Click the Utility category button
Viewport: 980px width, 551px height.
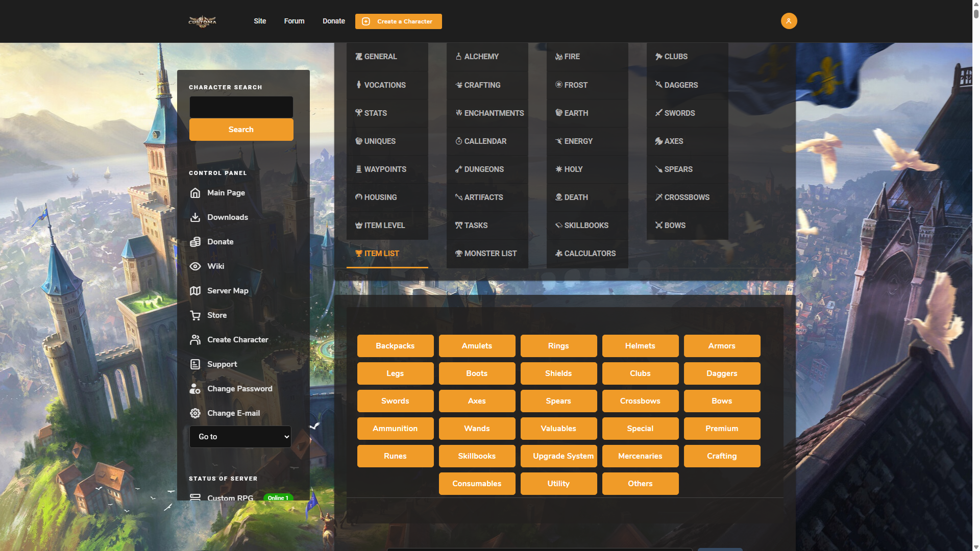click(559, 484)
